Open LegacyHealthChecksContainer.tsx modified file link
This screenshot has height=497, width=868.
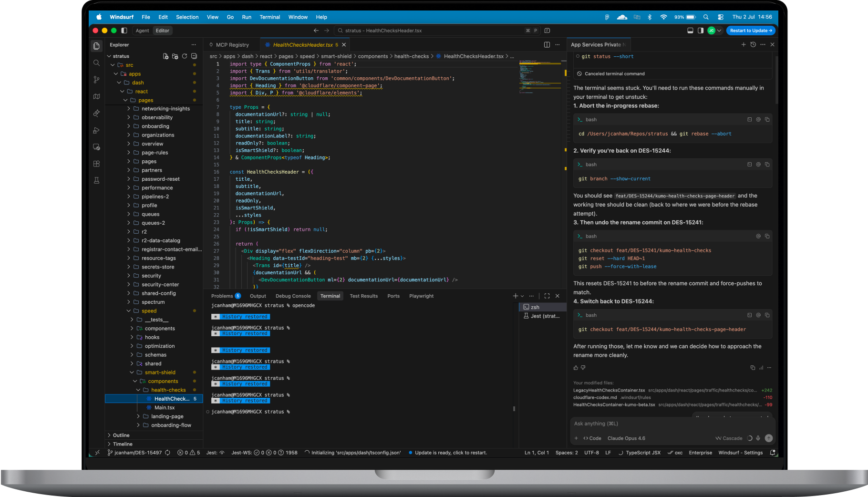coord(609,390)
